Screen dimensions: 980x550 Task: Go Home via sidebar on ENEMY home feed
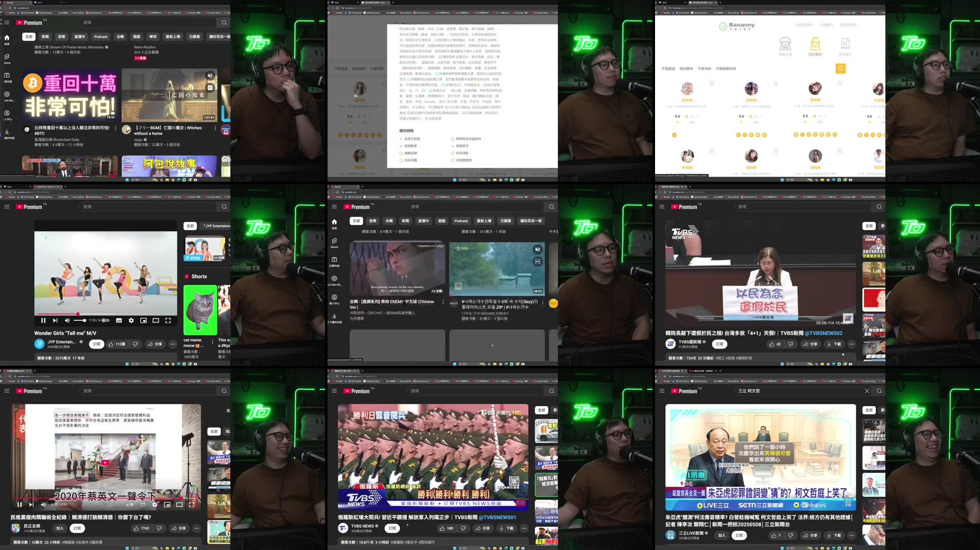pyautogui.click(x=334, y=224)
